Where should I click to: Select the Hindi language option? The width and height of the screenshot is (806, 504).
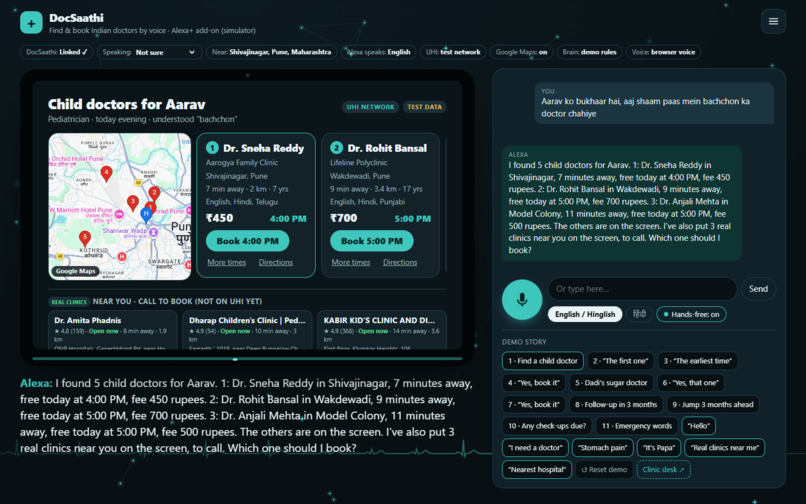tap(639, 314)
